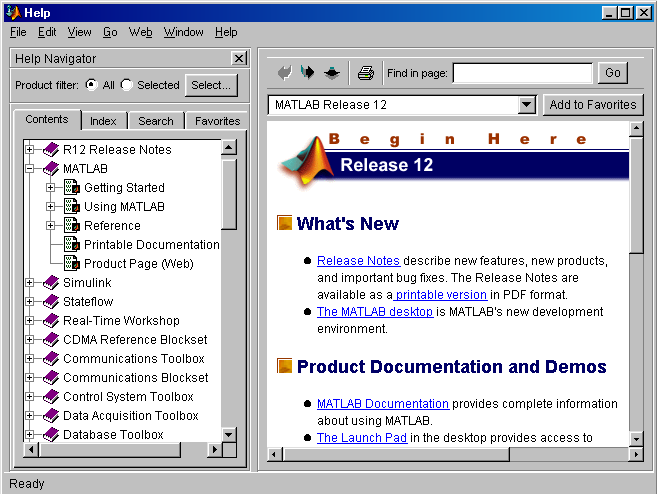
Task: Click the Select... product filter button
Action: (x=211, y=85)
